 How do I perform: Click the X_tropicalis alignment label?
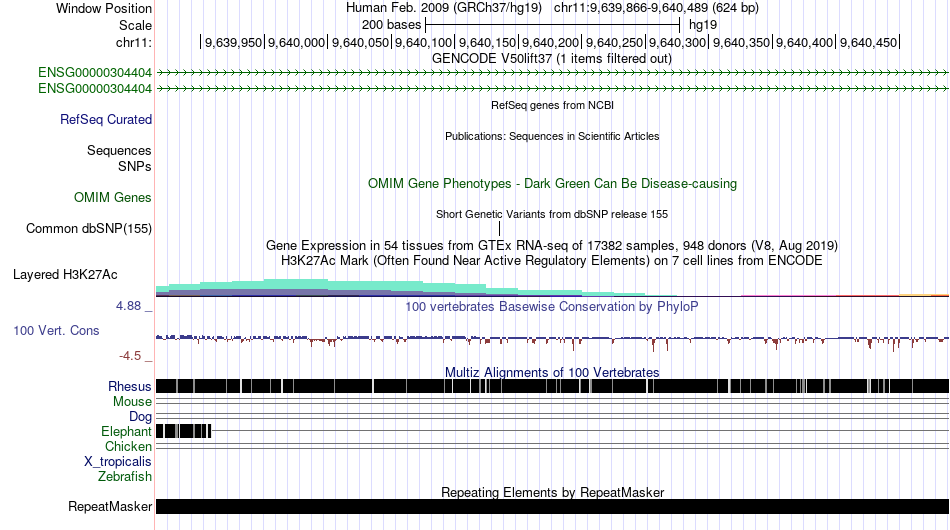118,462
